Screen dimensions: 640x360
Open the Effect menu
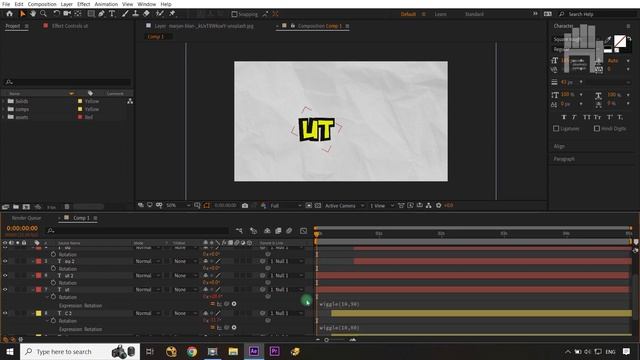point(84,4)
